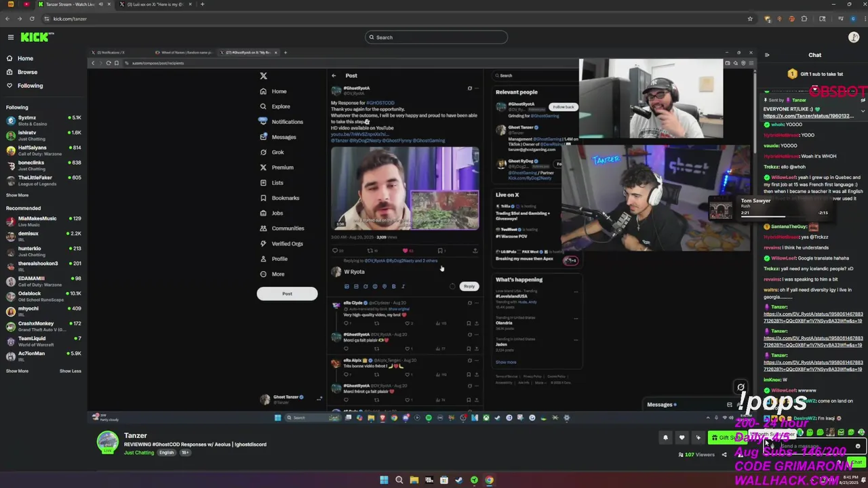Open boneclinks channel in Following list

[x=43, y=165]
